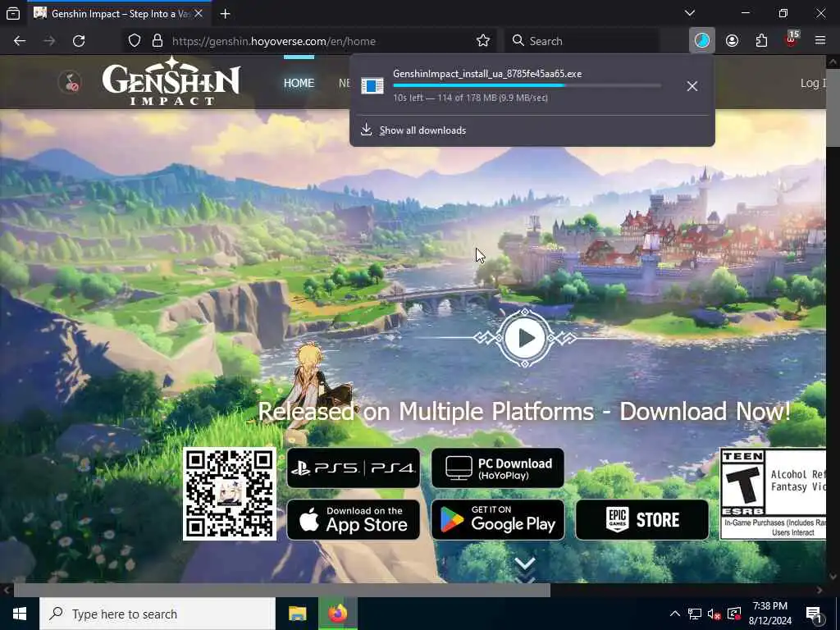Bookmark this page with the star
The height and width of the screenshot is (630, 840).
[x=482, y=41]
